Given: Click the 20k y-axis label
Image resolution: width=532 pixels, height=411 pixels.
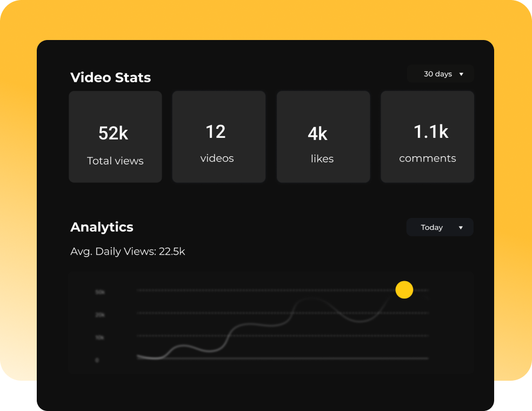Looking at the screenshot, I should click(100, 315).
